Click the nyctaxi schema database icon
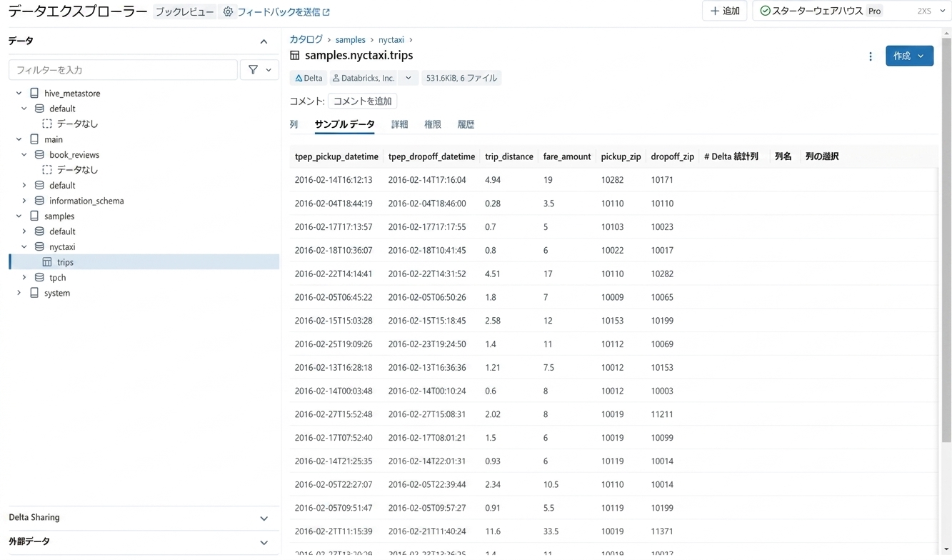Viewport: 952px width, 560px height. [x=39, y=246]
